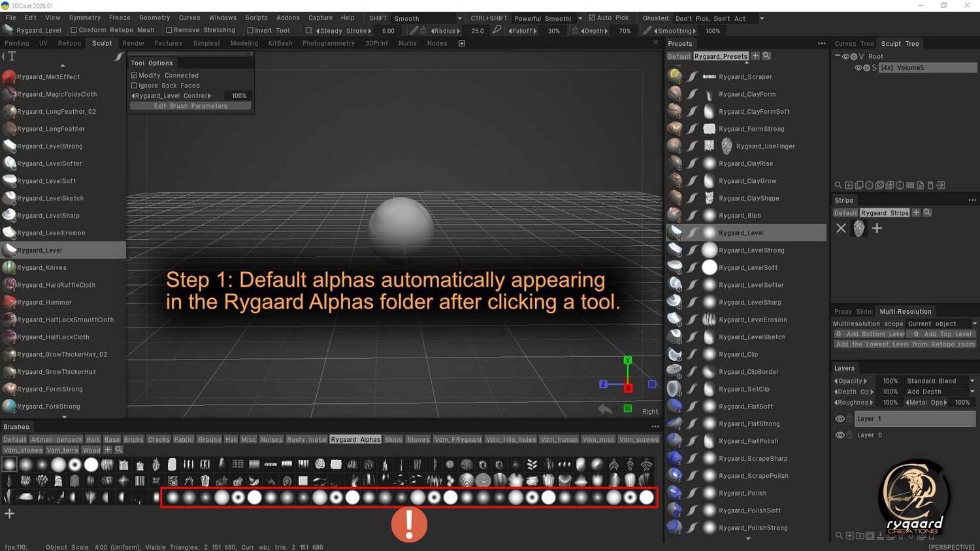The image size is (980, 551).
Task: Open the Addons menu
Action: tap(288, 18)
